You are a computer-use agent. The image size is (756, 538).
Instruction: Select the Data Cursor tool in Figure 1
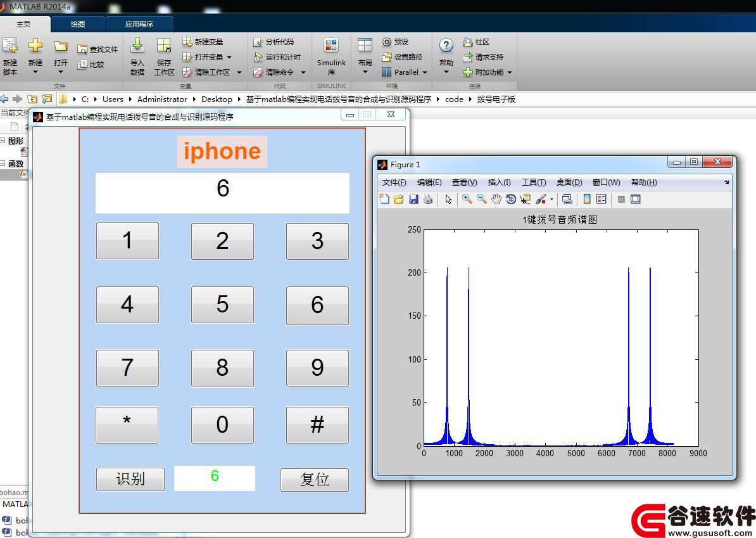(526, 199)
